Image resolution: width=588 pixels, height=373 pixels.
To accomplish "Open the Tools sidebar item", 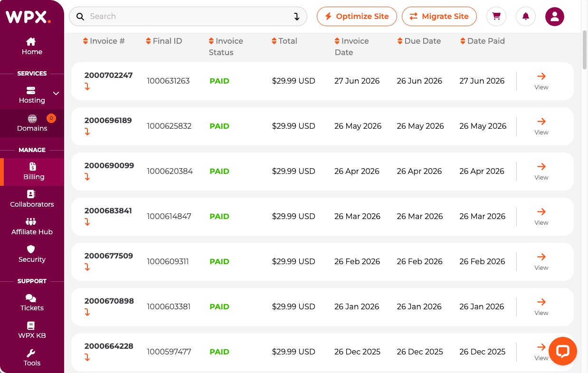I will click(x=32, y=358).
